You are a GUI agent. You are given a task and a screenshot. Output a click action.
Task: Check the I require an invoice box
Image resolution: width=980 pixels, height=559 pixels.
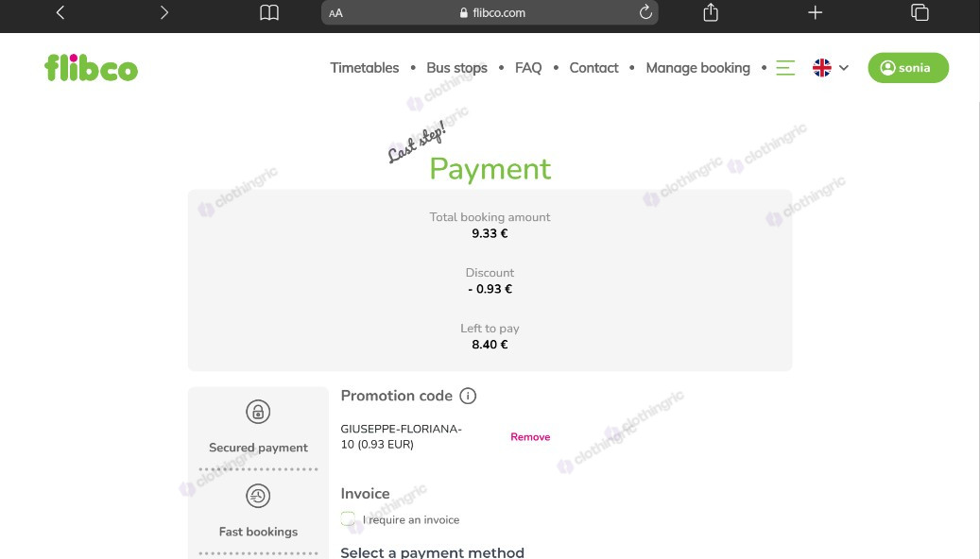(x=348, y=518)
